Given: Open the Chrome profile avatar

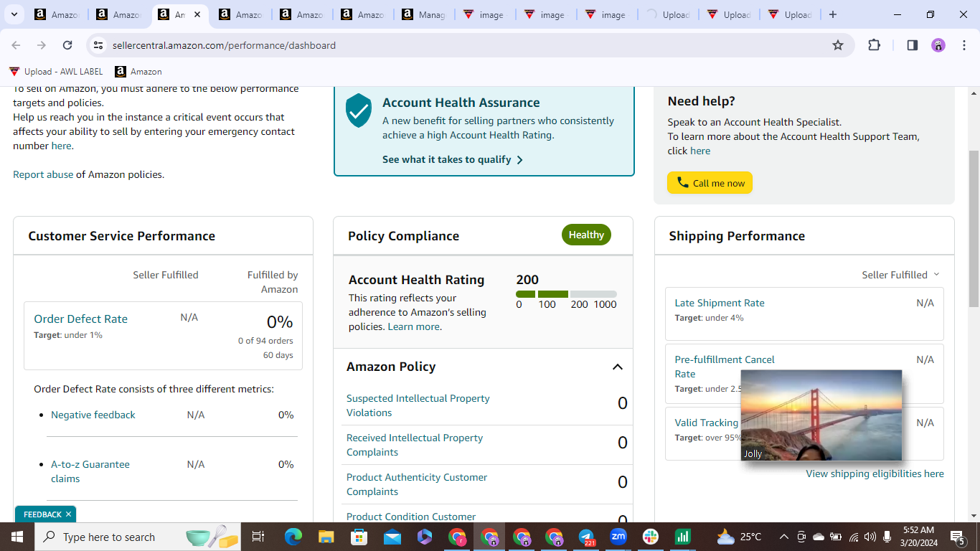Looking at the screenshot, I should (x=938, y=45).
